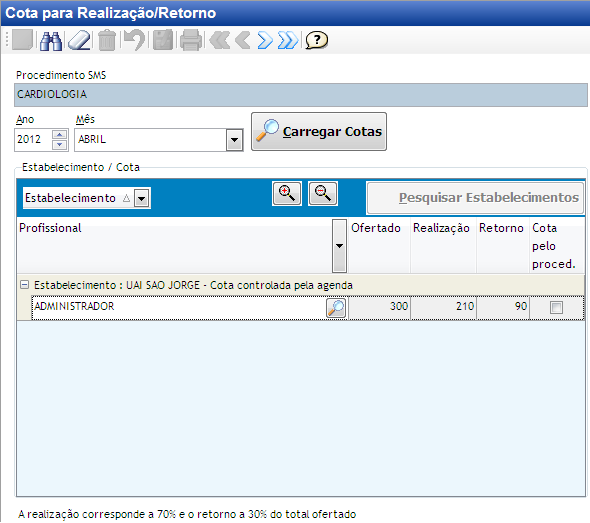This screenshot has width=590, height=523.
Task: Click the printer icon in toolbar
Action: click(x=191, y=40)
